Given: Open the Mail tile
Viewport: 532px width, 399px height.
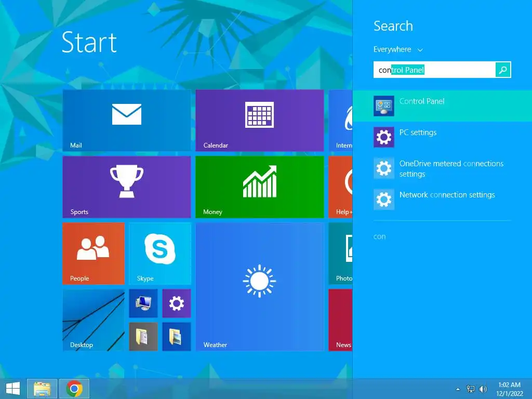Looking at the screenshot, I should (x=127, y=120).
